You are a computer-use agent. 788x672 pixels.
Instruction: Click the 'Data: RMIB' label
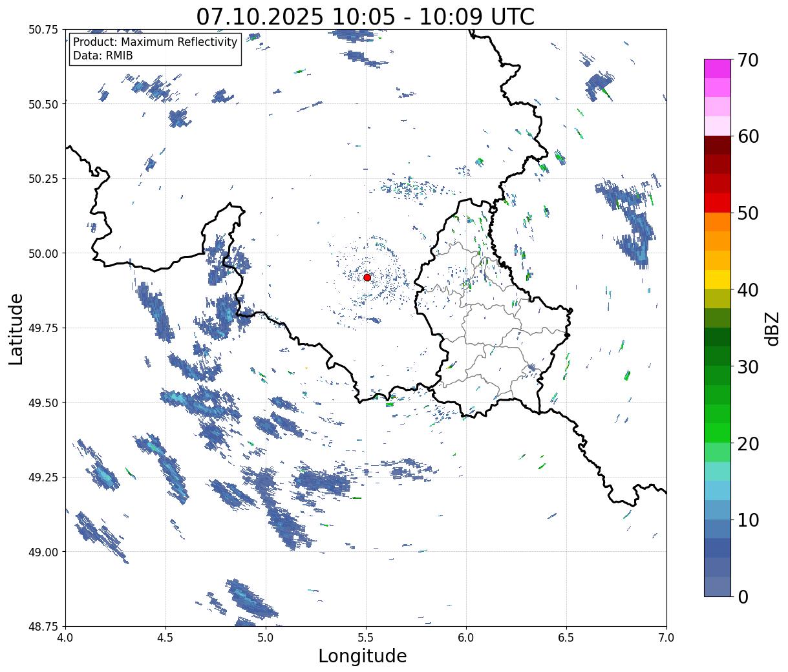(103, 56)
